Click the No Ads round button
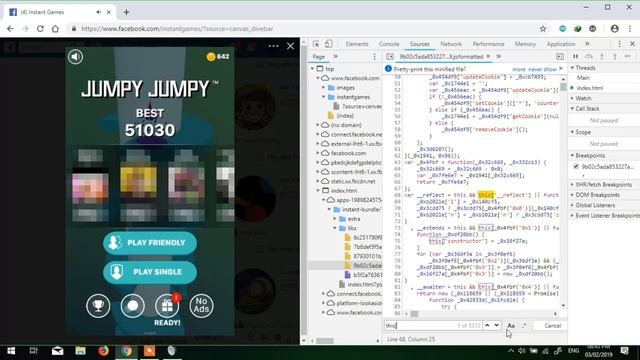 pos(201,306)
